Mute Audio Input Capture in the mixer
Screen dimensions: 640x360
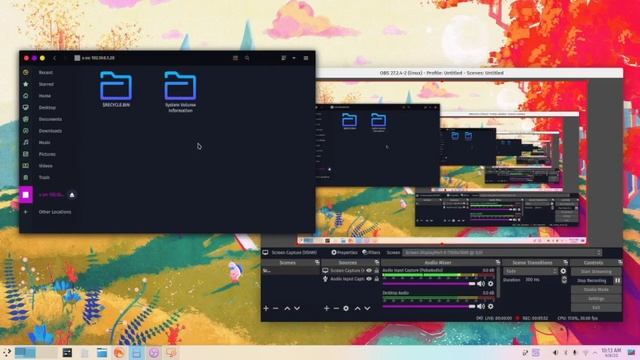[x=481, y=284]
